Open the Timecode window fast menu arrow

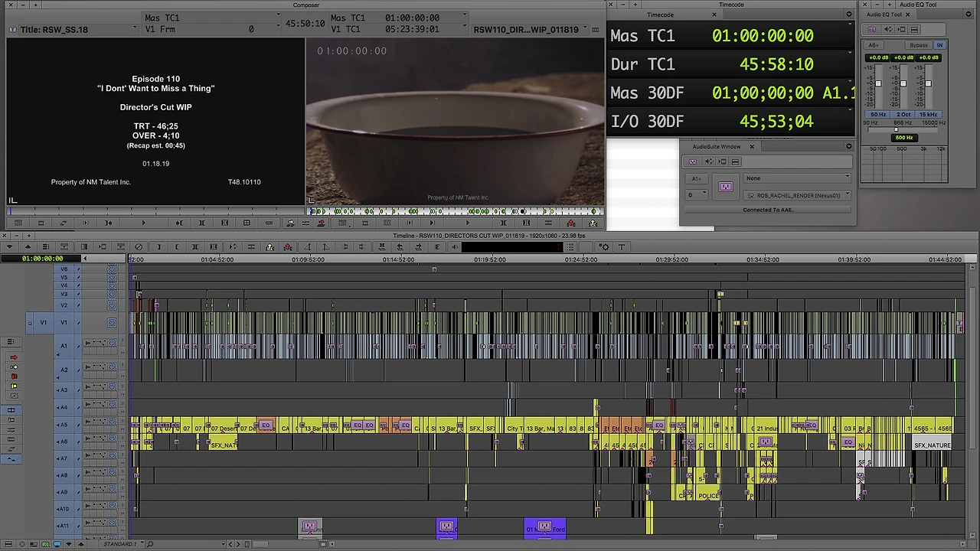pyautogui.click(x=848, y=15)
